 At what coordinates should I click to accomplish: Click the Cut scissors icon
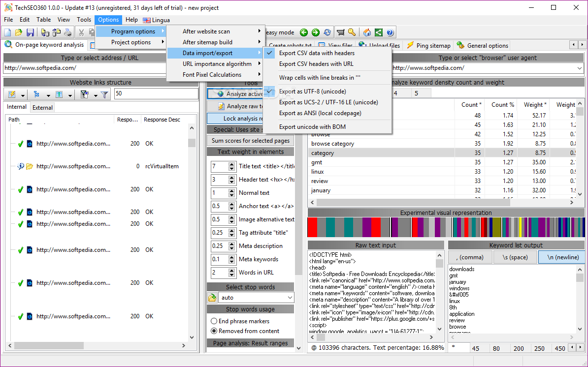tap(81, 32)
